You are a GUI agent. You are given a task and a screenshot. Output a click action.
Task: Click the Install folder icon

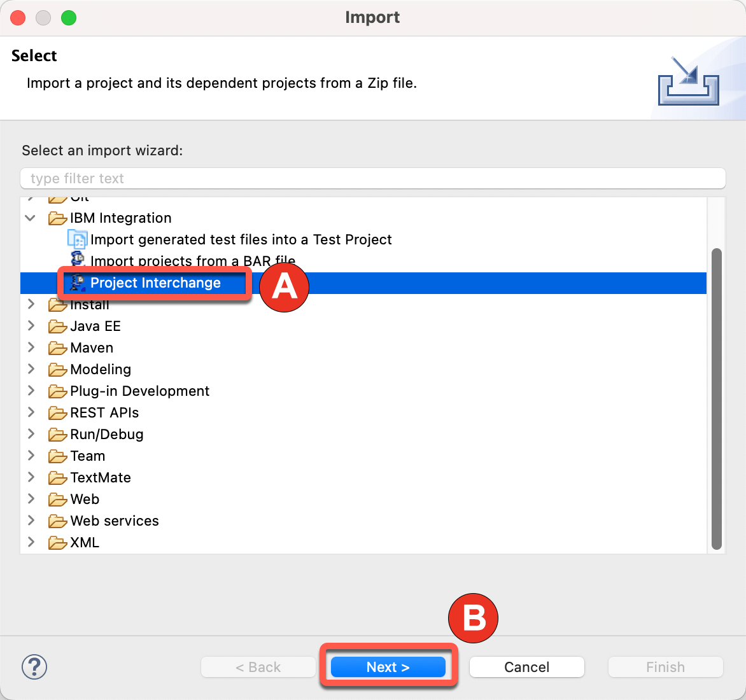(58, 304)
